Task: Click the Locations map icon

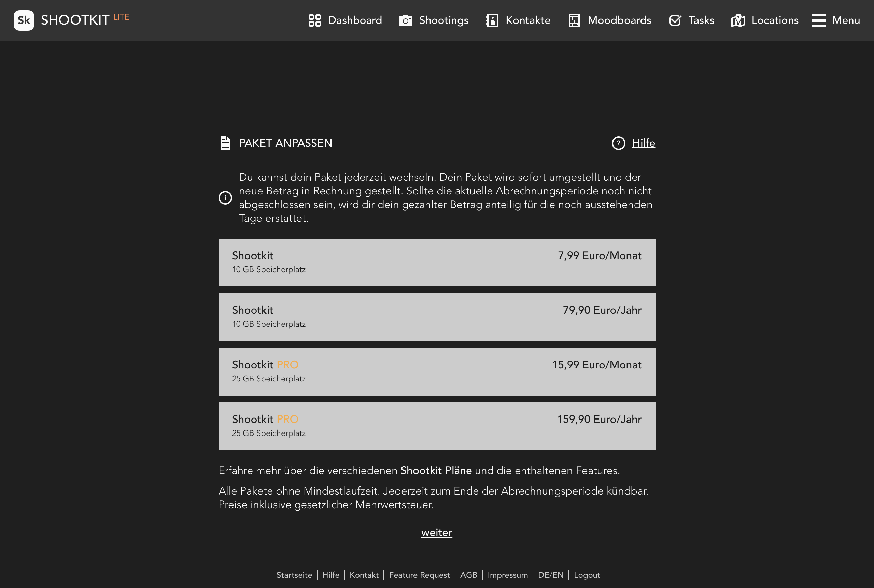Action: [737, 20]
